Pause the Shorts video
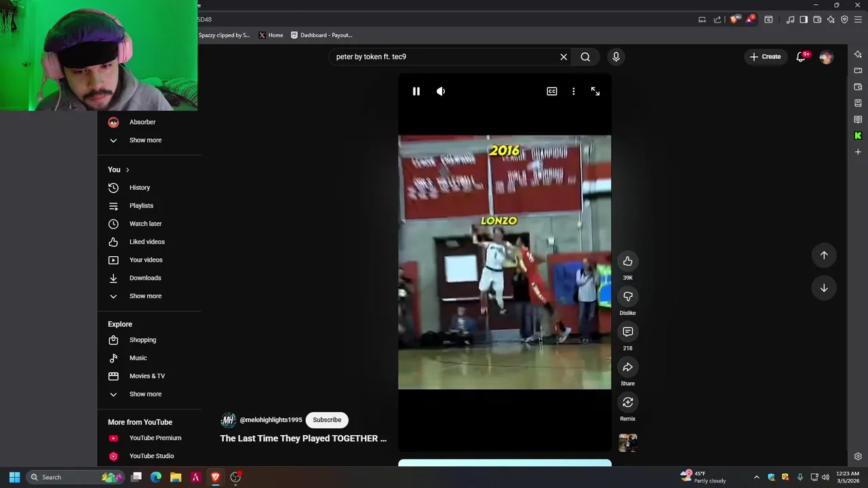Viewport: 868px width, 488px height. [x=416, y=91]
